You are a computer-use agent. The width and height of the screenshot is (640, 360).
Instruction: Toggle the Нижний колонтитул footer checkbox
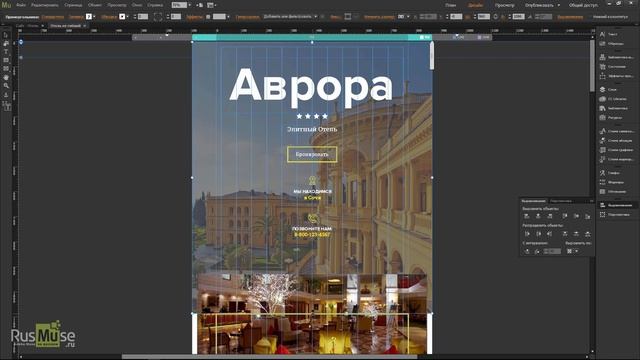pos(611,17)
